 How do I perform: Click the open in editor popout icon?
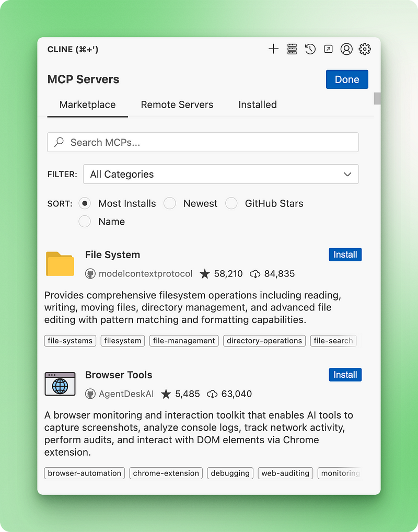click(328, 49)
